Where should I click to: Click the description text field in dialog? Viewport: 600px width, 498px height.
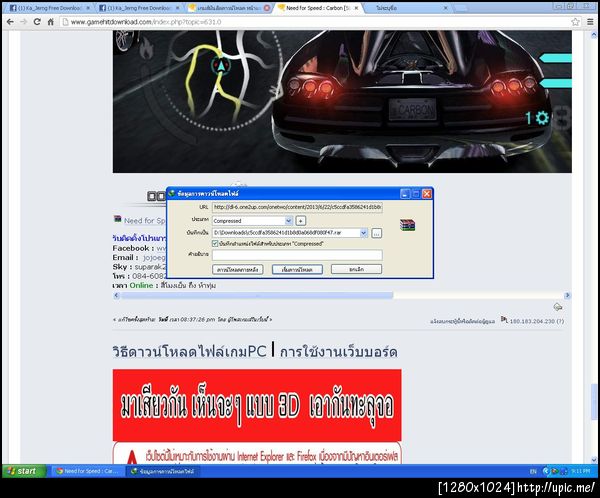click(x=297, y=255)
